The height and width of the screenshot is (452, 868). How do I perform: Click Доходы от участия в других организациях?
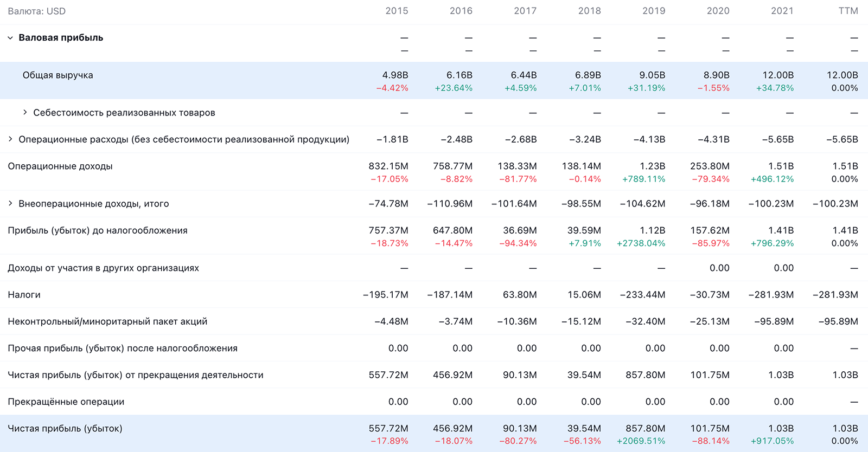point(104,268)
